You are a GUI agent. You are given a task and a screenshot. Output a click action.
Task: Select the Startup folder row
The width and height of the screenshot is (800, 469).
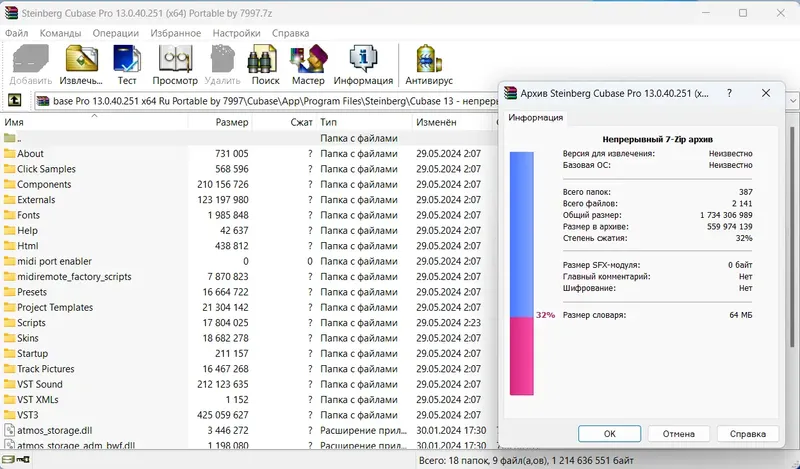click(x=248, y=353)
